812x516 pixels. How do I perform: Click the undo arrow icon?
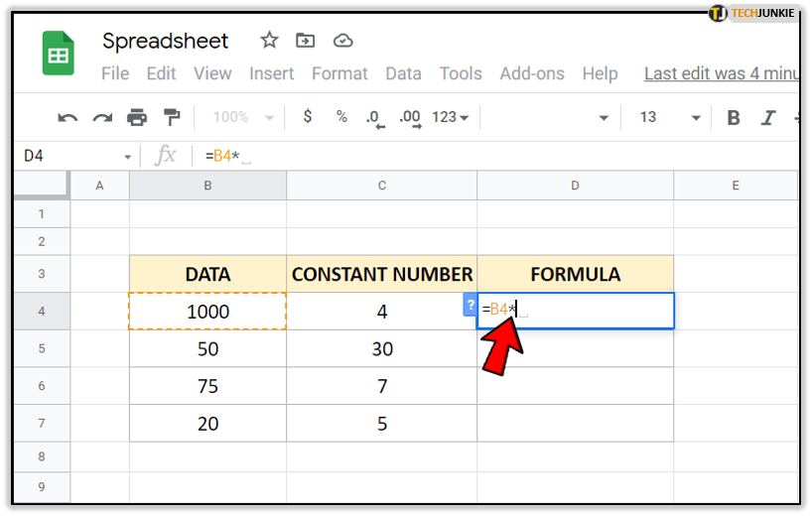pyautogui.click(x=68, y=118)
